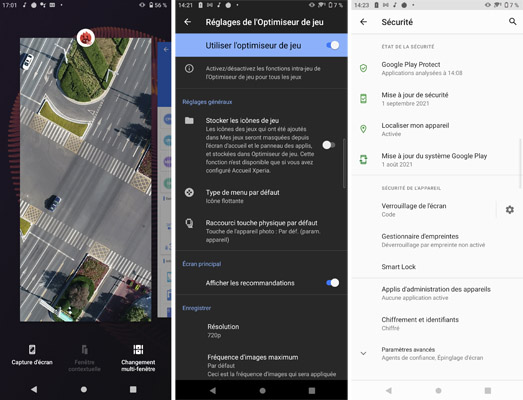Click the Google Play Protect shield icon
This screenshot has width=523, height=400.
[363, 68]
